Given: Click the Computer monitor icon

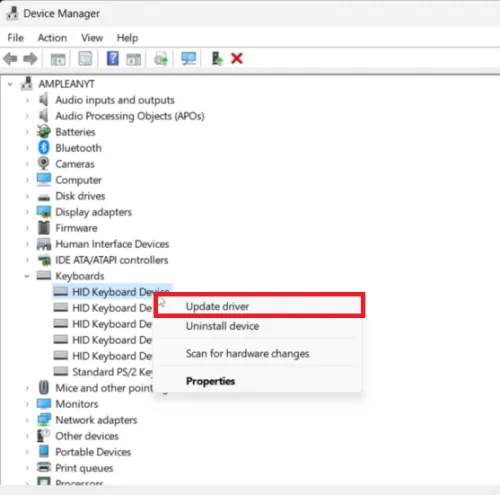Looking at the screenshot, I should pos(44,180).
